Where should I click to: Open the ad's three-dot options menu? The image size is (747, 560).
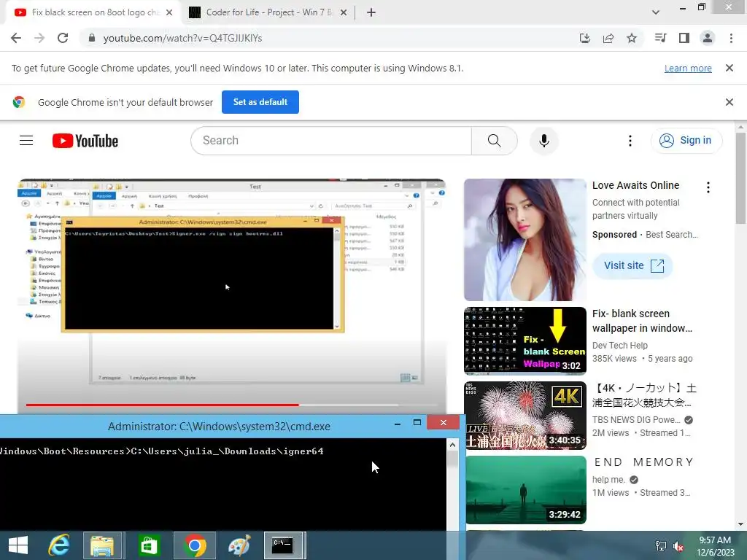pyautogui.click(x=708, y=187)
